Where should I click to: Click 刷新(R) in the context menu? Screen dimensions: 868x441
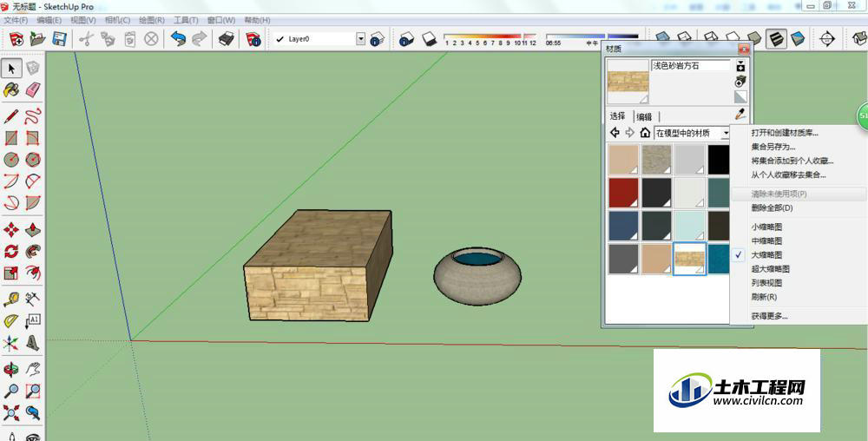pos(764,297)
